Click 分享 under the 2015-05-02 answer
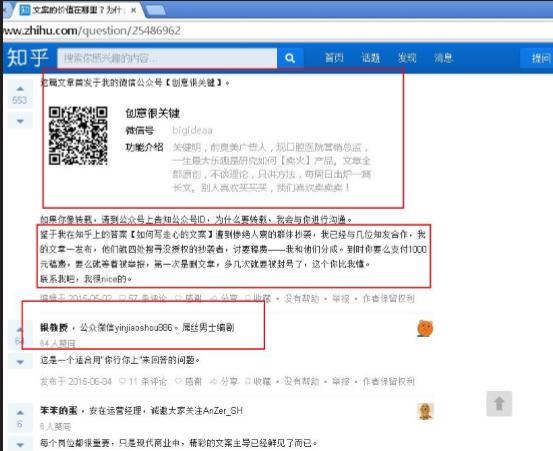This screenshot has height=451, width=553. 224,298
